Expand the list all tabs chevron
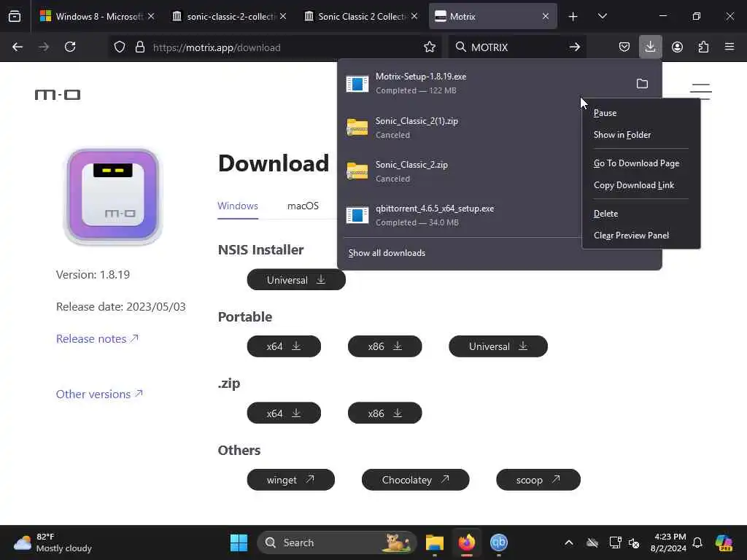 point(602,17)
